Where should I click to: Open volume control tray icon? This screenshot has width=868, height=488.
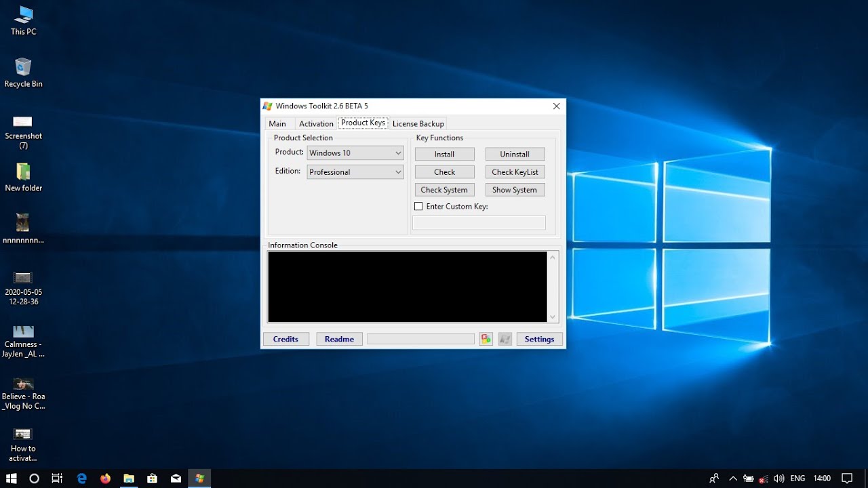click(778, 479)
